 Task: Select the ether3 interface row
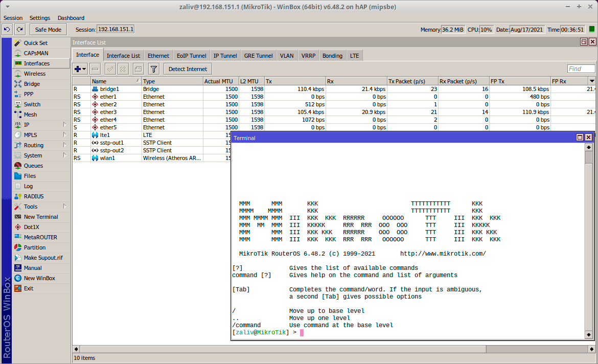108,112
